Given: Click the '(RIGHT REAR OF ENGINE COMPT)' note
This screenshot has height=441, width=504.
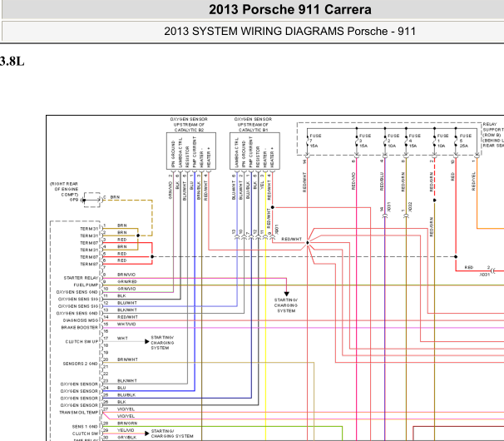Looking at the screenshot, I should click(x=64, y=189).
